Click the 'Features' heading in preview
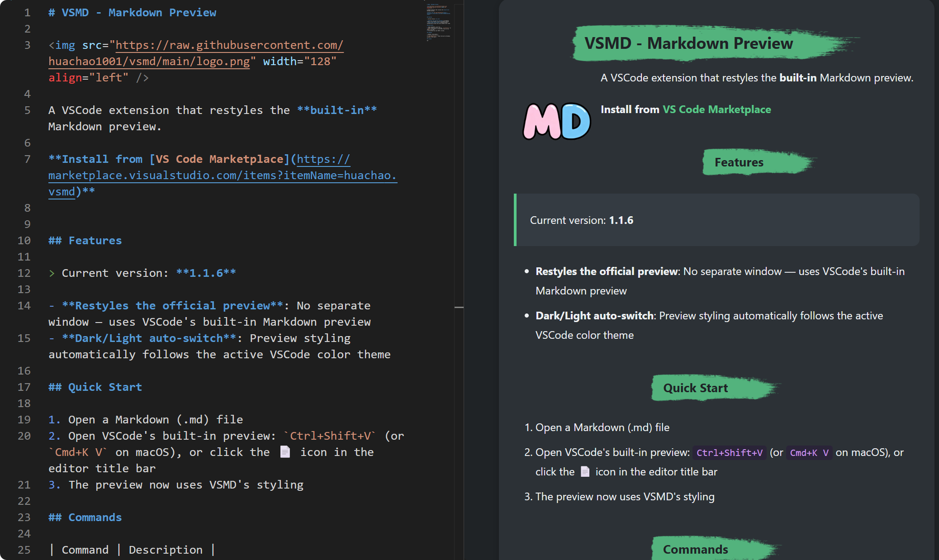The height and width of the screenshot is (560, 939). (739, 162)
